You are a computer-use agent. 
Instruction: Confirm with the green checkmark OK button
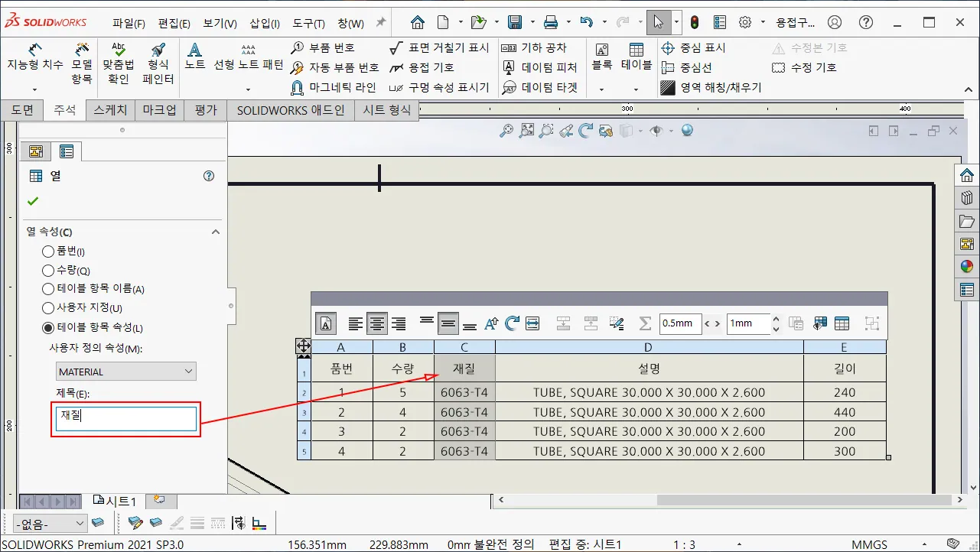32,201
